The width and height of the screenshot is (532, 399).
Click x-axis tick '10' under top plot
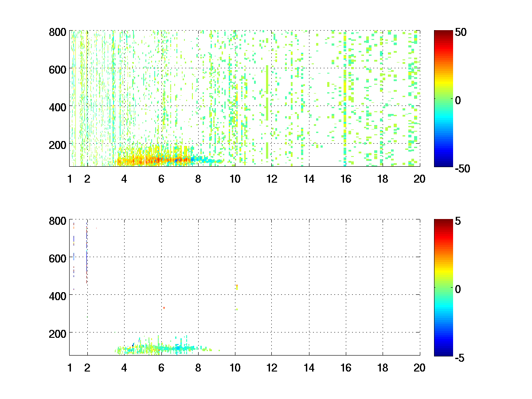click(235, 179)
